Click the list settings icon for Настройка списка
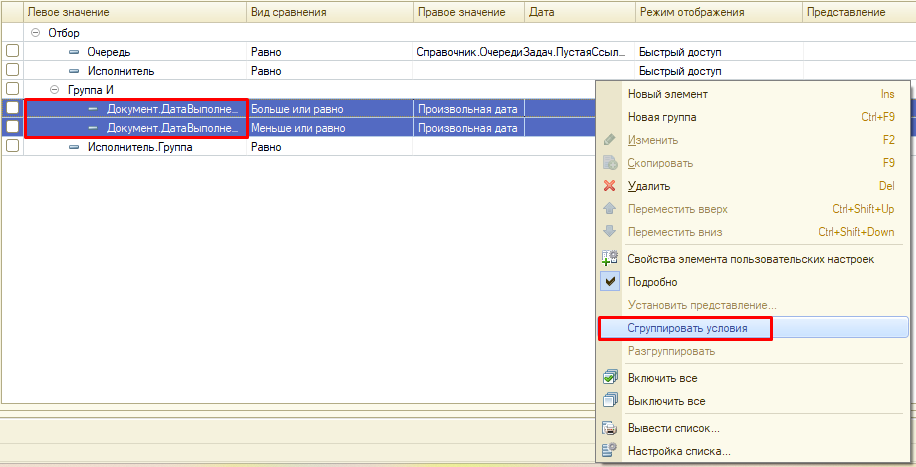Screen dimensions: 916x467 coord(609,451)
